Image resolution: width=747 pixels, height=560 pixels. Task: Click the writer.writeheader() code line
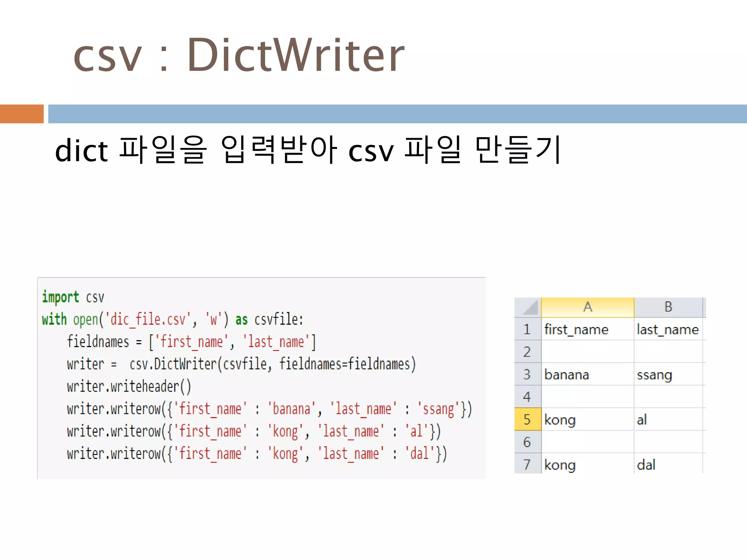coord(129,386)
